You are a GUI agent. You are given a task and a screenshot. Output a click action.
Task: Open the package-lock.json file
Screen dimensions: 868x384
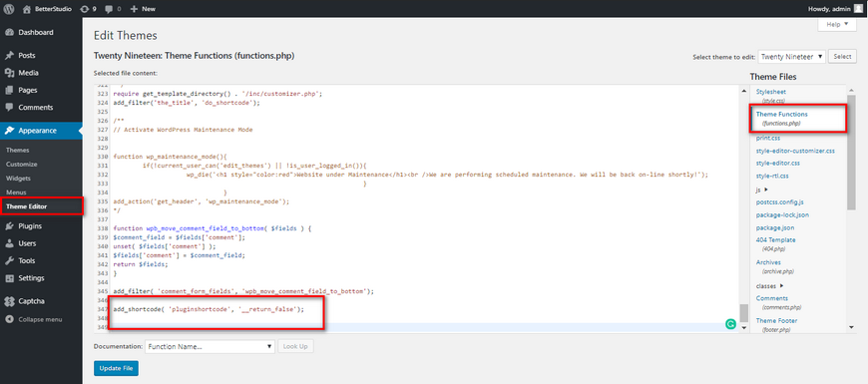pos(781,214)
